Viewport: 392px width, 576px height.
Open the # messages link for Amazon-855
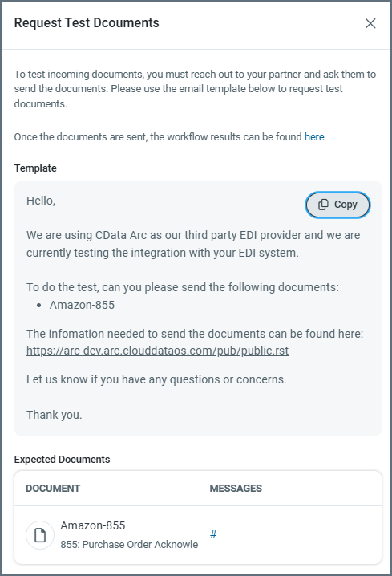(x=213, y=534)
